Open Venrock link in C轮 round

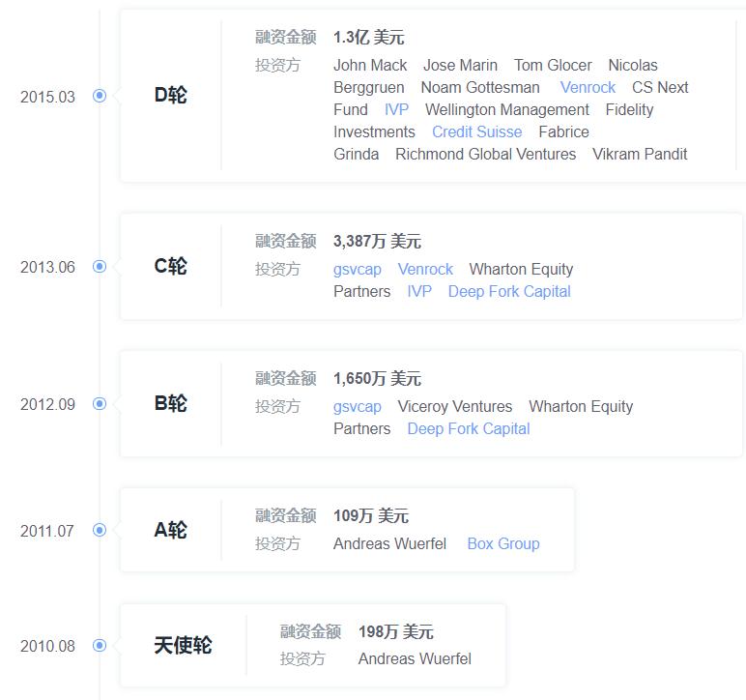425,269
